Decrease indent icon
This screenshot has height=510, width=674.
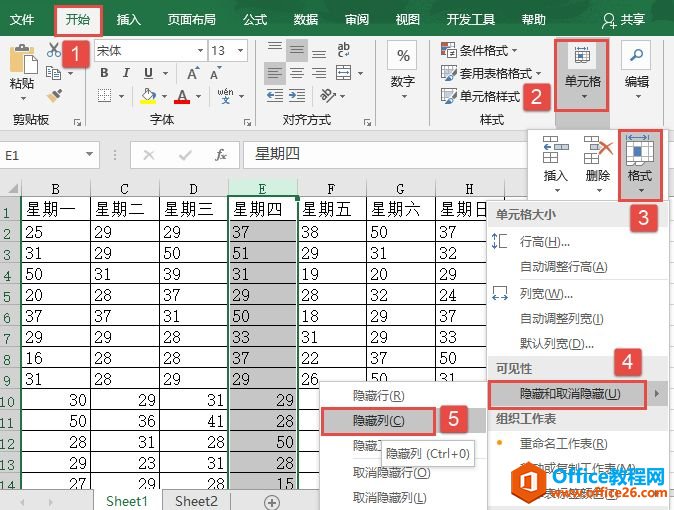click(275, 95)
